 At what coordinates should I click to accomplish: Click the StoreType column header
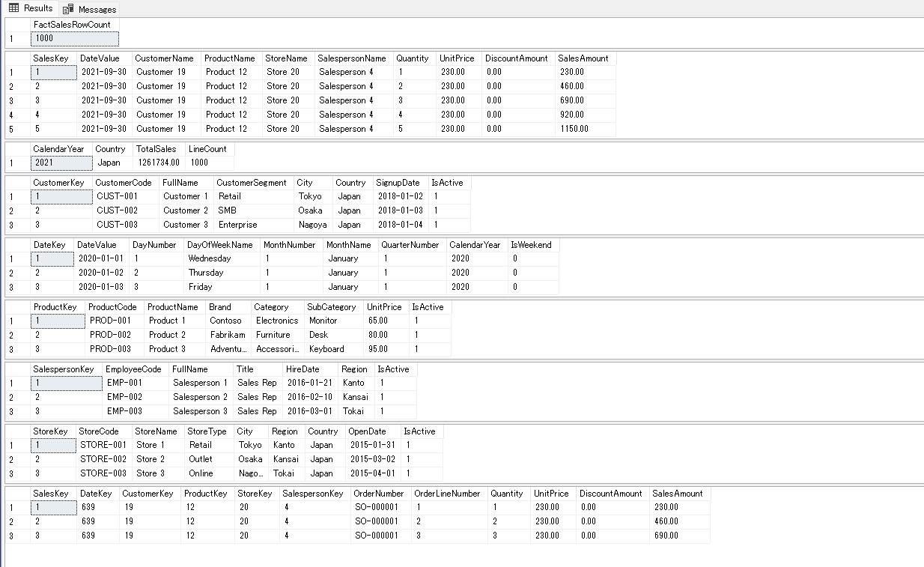208,431
